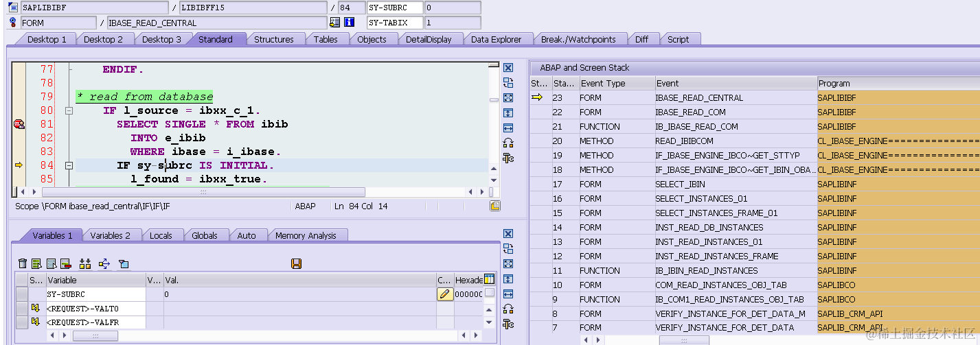
Task: Switch to the Desktop 1 tab
Action: 47,39
